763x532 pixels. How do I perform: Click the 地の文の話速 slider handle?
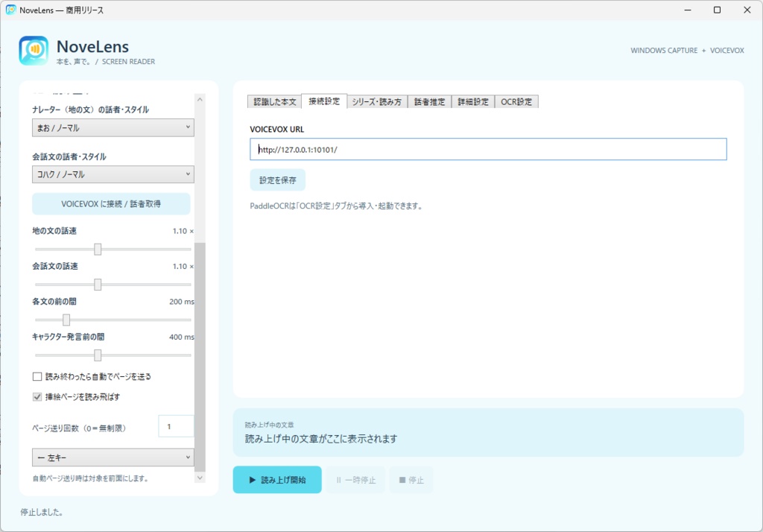[x=98, y=249]
